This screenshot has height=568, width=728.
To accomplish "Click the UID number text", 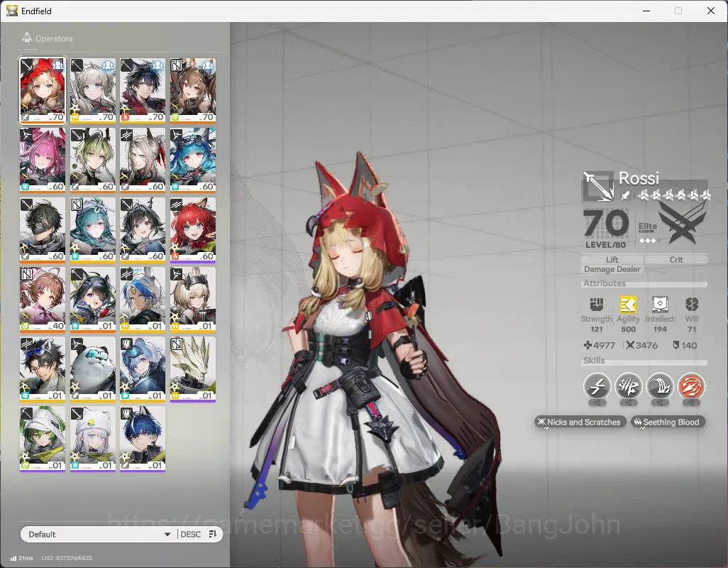I will 67,558.
